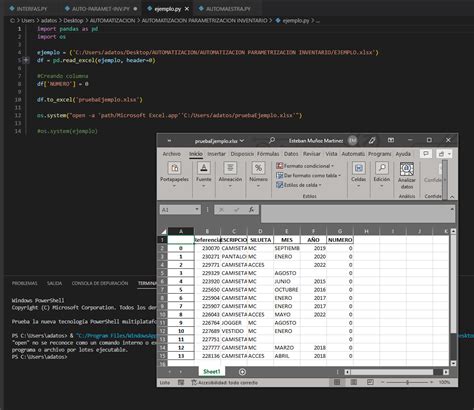The image size is (474, 410).
Task: Click the ribbon display options icon
Action: tap(391, 140)
